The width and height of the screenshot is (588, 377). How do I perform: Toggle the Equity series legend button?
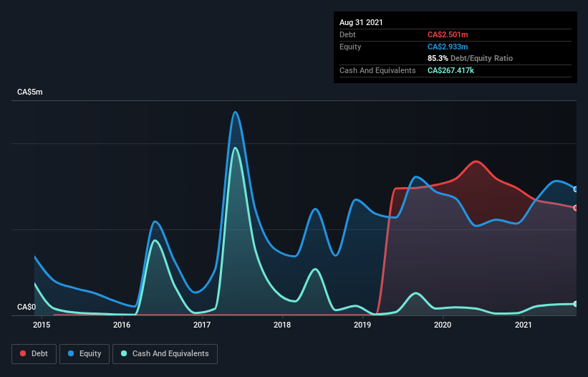(x=85, y=354)
